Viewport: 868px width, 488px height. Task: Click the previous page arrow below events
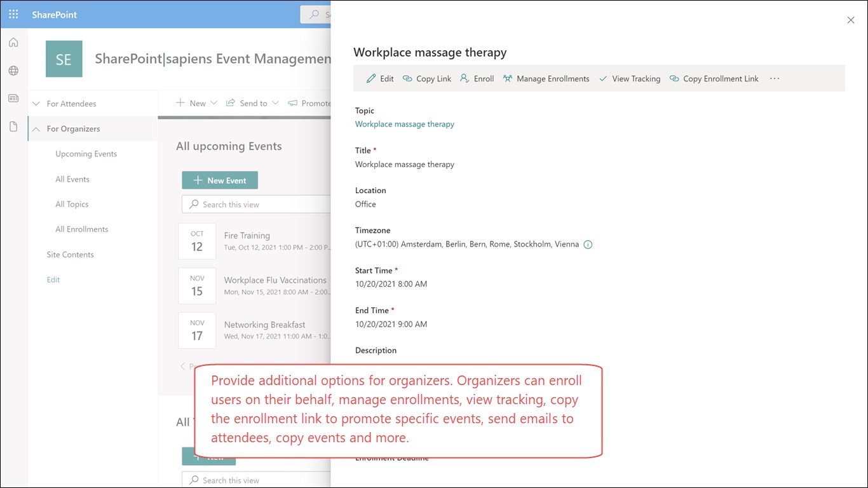(183, 366)
